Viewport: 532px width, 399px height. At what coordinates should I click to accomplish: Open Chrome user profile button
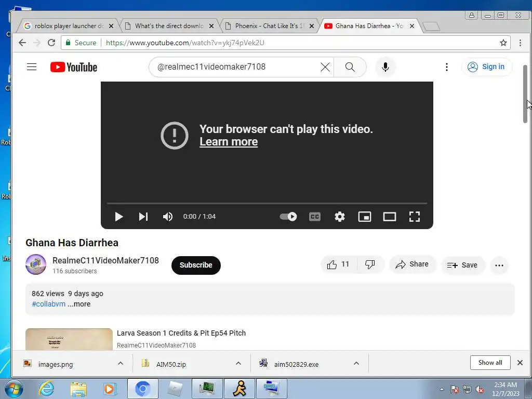pyautogui.click(x=471, y=15)
